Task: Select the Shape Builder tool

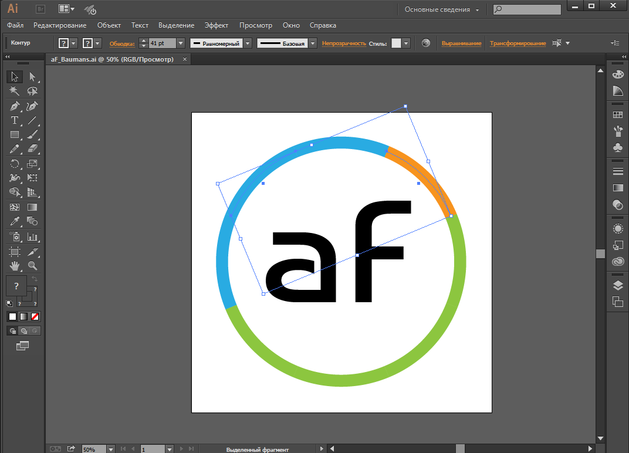Action: coord(14,192)
